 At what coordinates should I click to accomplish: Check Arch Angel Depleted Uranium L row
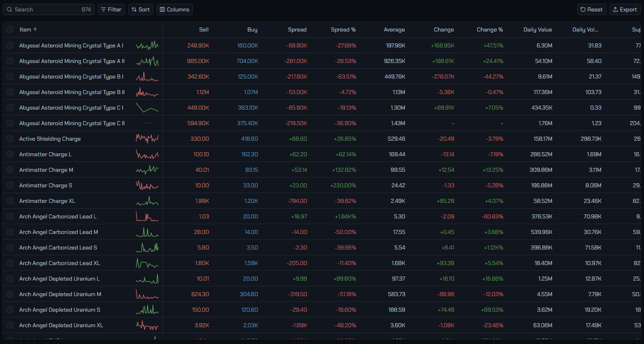point(10,279)
